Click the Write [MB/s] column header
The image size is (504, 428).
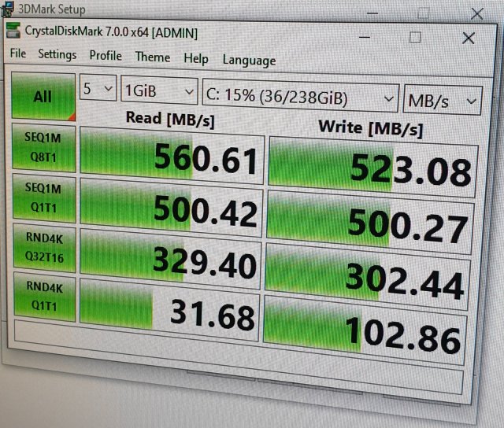pos(370,127)
